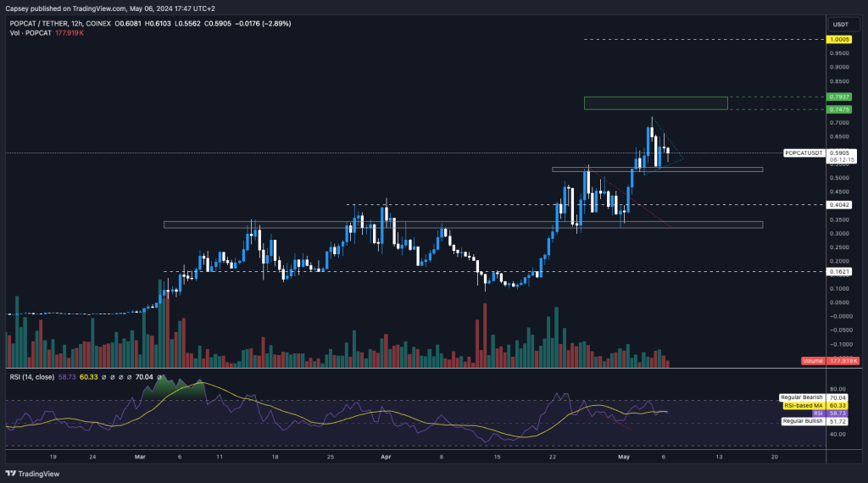Click the purple 58.73 RSI legend value
Viewport: 868px width, 483px height.
[x=67, y=377]
